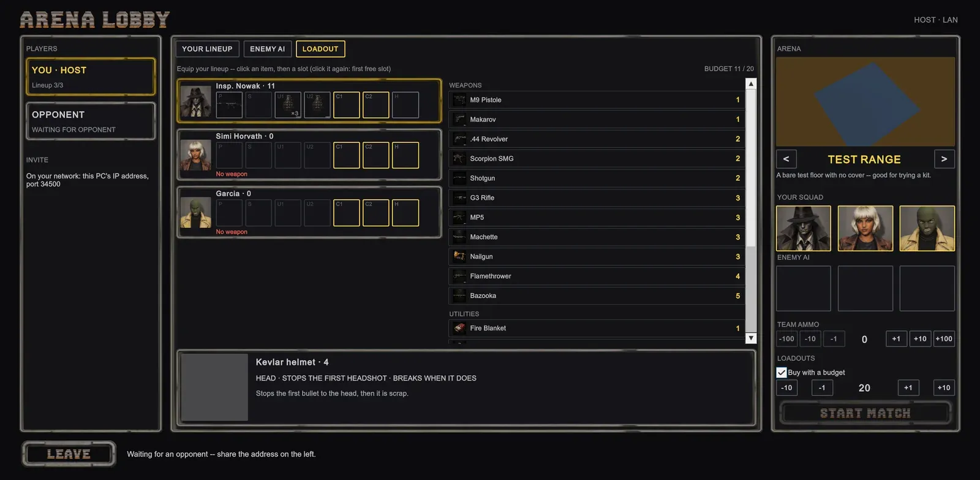
Task: Click the Leave button
Action: click(69, 454)
